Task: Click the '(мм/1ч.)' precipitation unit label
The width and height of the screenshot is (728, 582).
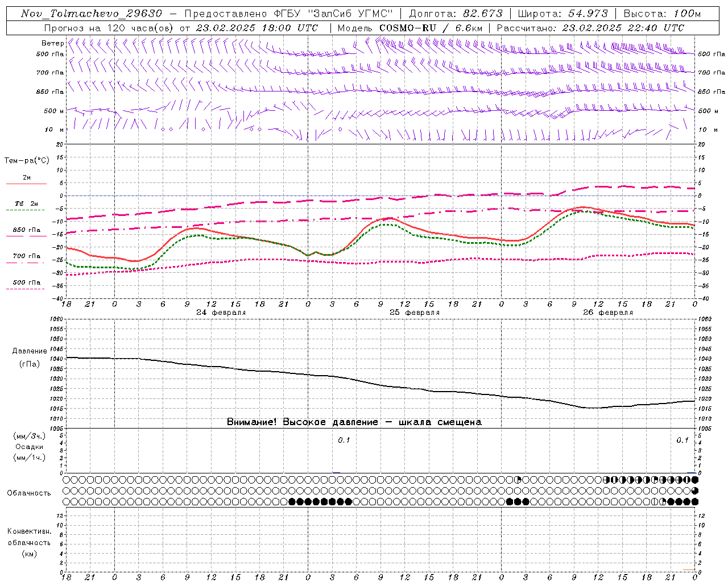Action: click(x=29, y=458)
